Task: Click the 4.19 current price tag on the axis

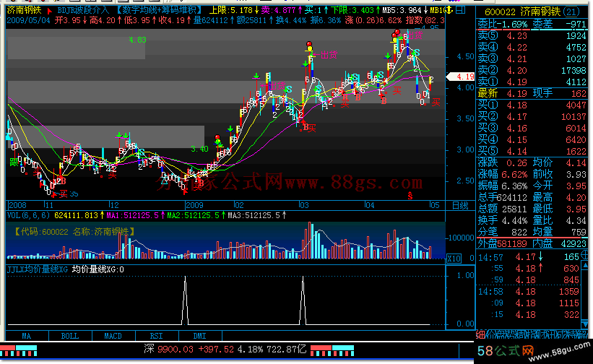Action: pyautogui.click(x=461, y=77)
